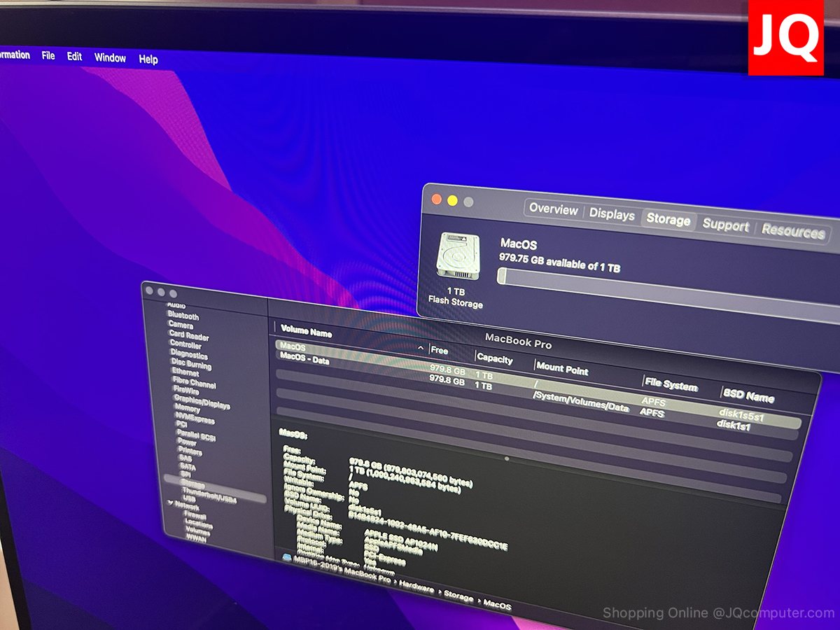The height and width of the screenshot is (630, 840).
Task: Sort by the BSD Name column header
Action: [x=748, y=395]
